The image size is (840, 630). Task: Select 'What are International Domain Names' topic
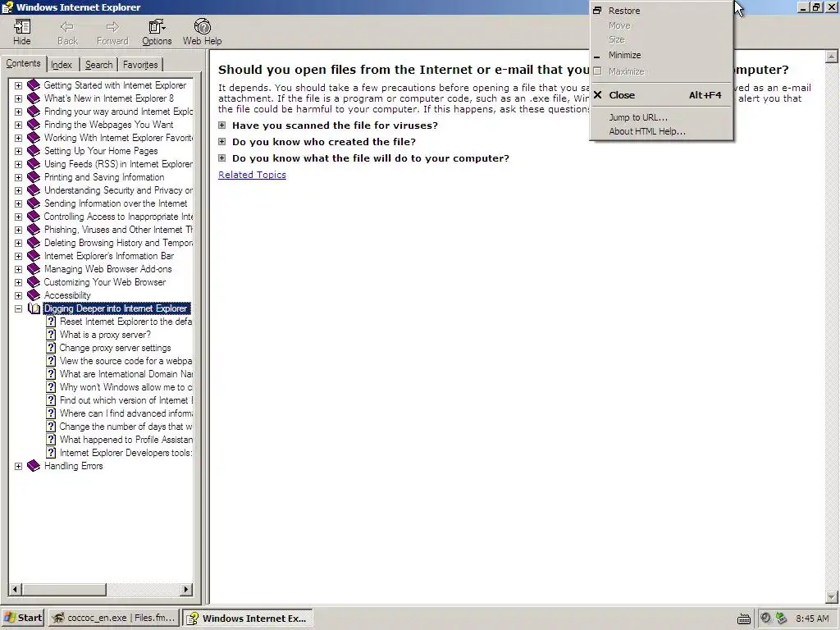pos(126,374)
